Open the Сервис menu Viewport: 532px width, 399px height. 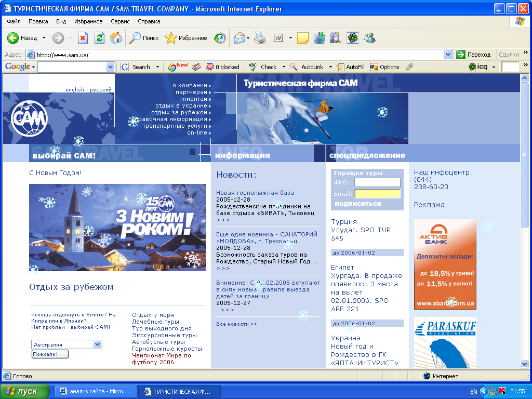click(x=120, y=21)
